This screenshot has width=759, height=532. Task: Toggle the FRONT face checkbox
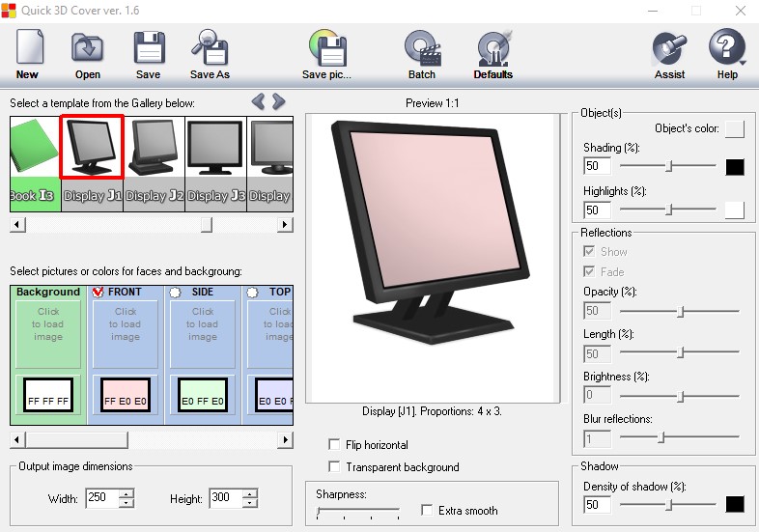click(x=98, y=292)
